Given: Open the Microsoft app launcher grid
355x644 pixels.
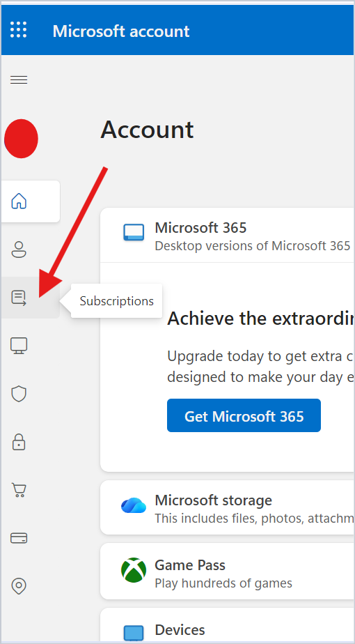Looking at the screenshot, I should tap(19, 30).
